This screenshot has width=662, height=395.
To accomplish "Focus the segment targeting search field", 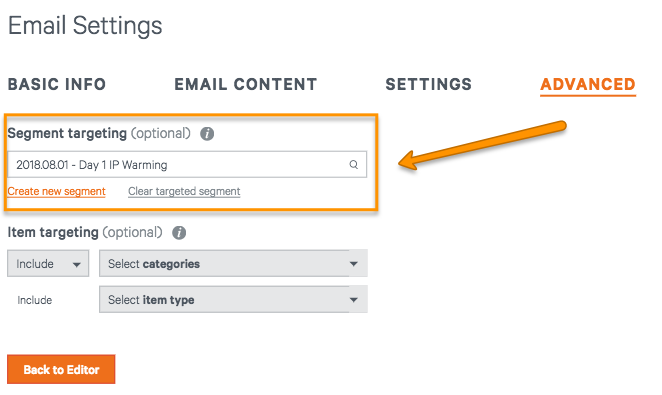I will coord(187,165).
